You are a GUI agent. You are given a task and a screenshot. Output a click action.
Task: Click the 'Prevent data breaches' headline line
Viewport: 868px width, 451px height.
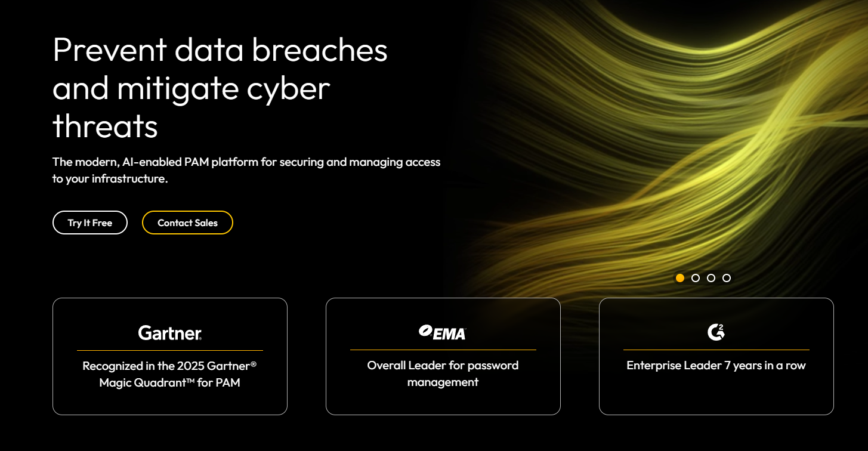pos(220,50)
